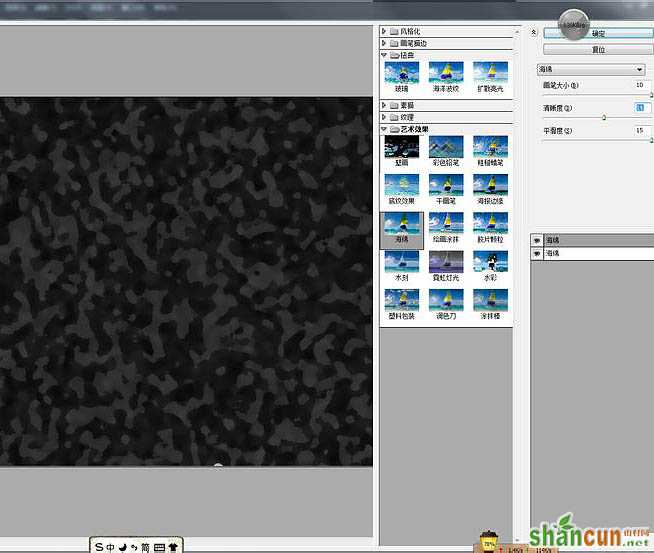Collapse the 扭曲 filter category
The image size is (654, 553).
384,55
